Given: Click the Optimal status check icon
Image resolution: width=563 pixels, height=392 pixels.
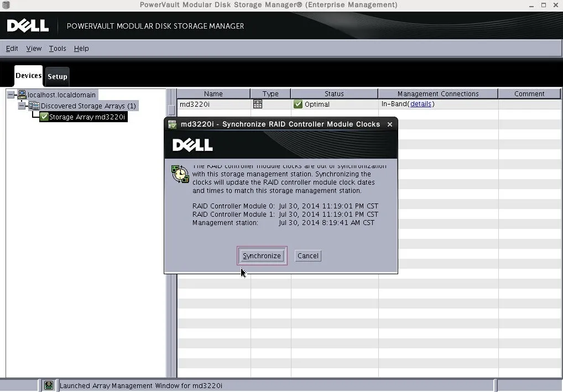Looking at the screenshot, I should coord(298,104).
